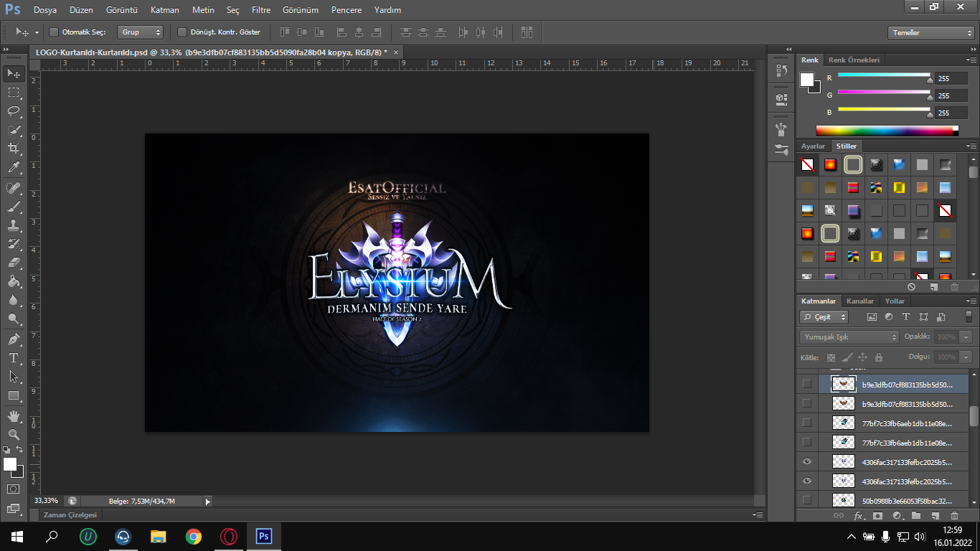The image size is (980, 551).
Task: Select the Quick Selection tool
Action: point(14,130)
